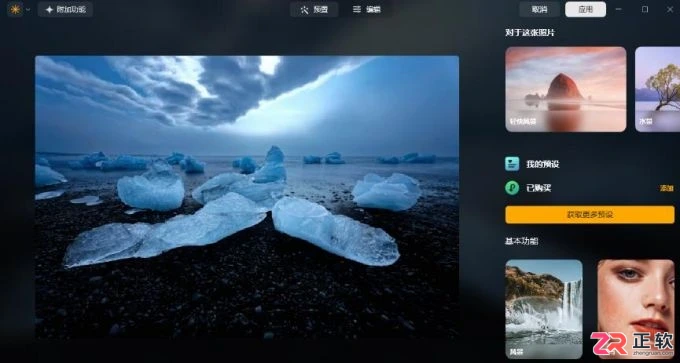Viewport: 680px width, 363px height.
Task: Click the orange 获取更多预设 button
Action: pos(590,215)
